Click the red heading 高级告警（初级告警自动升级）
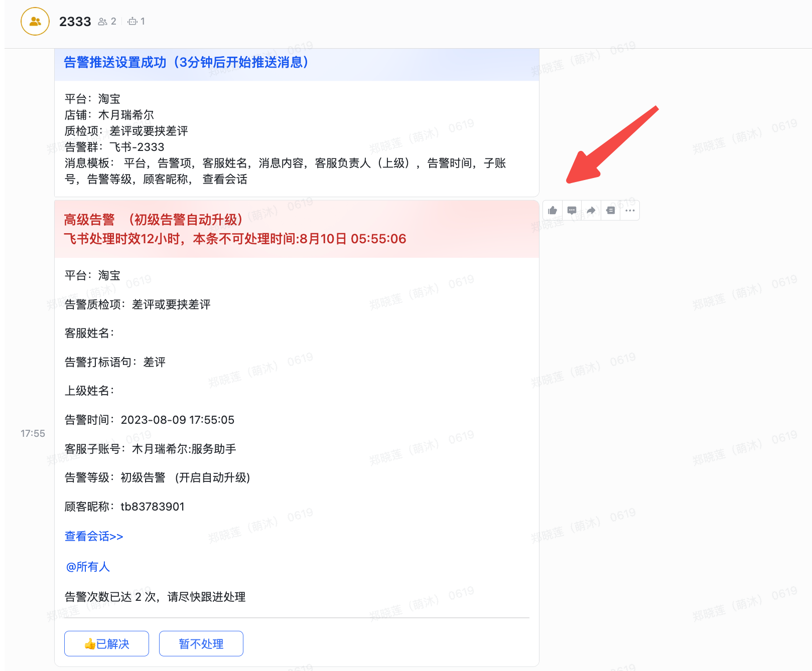 coord(154,220)
